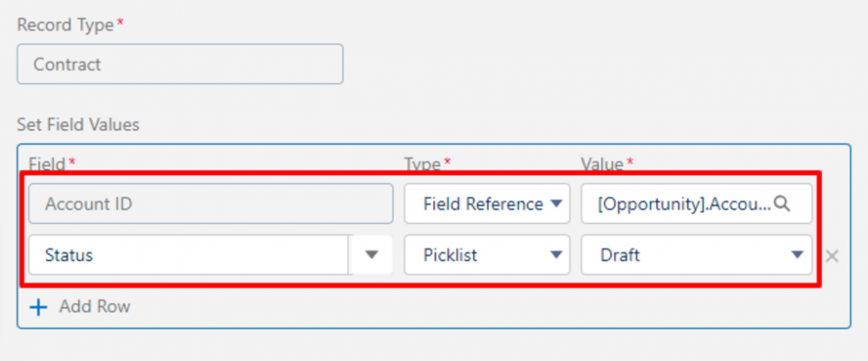Click the Field Reference type text
Viewport: 868px width, 361px height.
482,204
